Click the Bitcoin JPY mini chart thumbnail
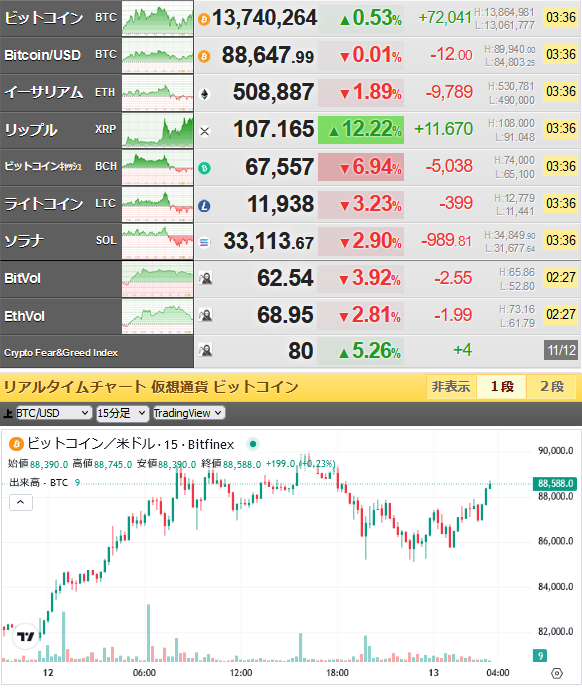Image resolution: width=582 pixels, height=688 pixels. tap(158, 18)
